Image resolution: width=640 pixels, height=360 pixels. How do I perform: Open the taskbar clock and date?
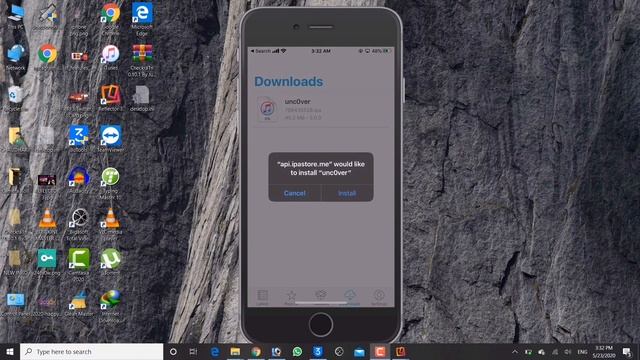(604, 351)
